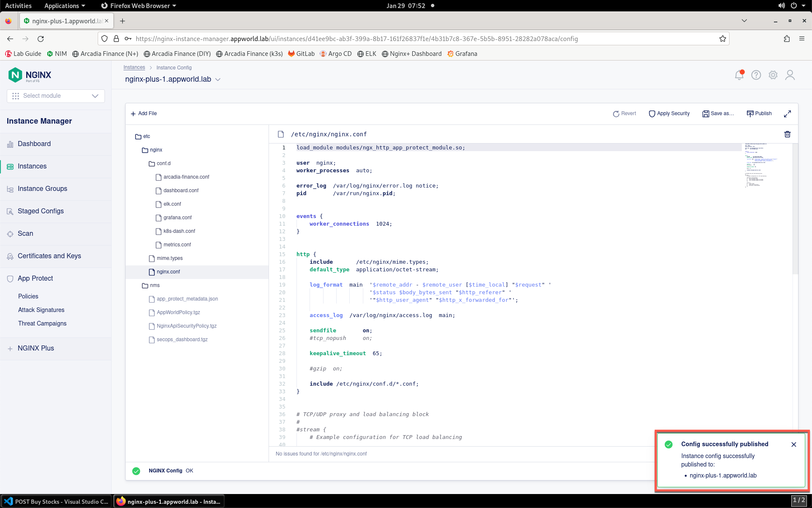This screenshot has width=812, height=508.
Task: Click the code editor minimap
Action: pos(767,166)
